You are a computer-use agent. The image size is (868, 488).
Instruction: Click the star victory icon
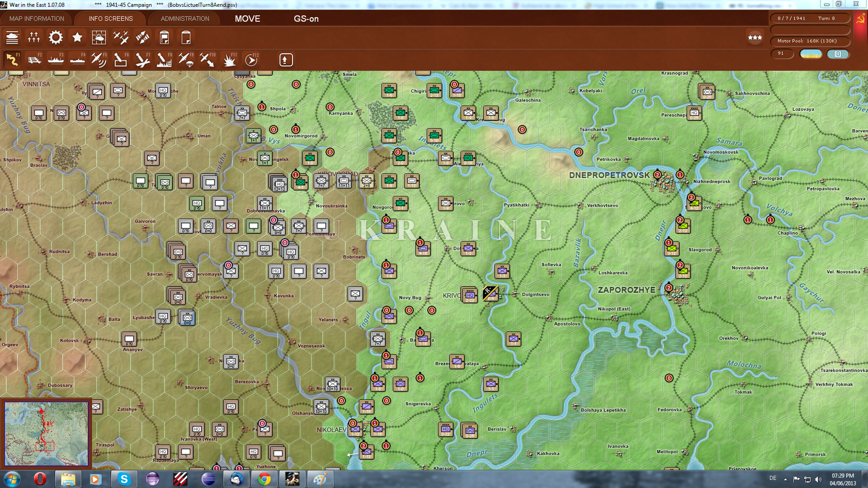click(77, 38)
